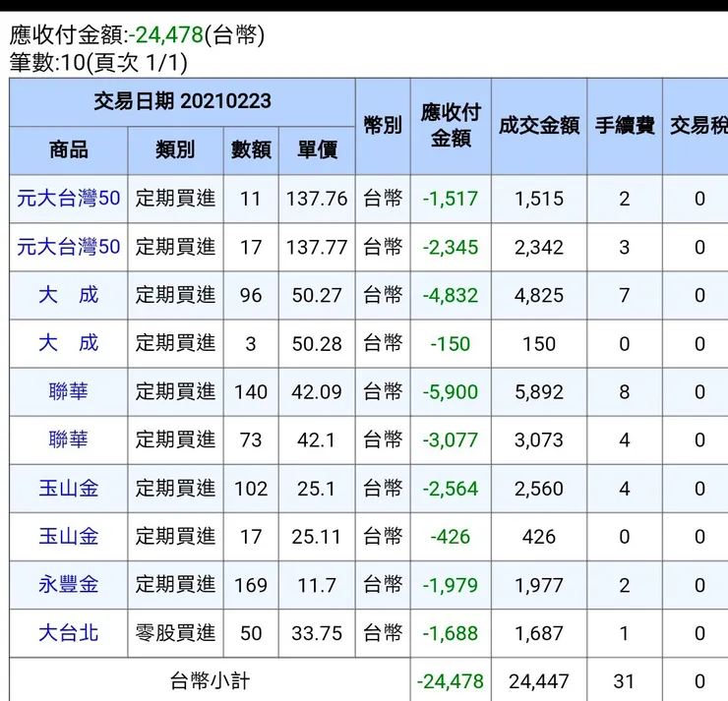This screenshot has width=728, height=701.
Task: Click the 交易日期 20210223 header
Action: pyautogui.click(x=182, y=101)
